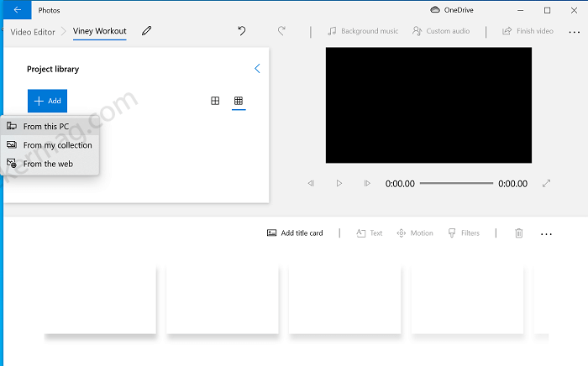This screenshot has width=588, height=366.
Task: Undo the last action
Action: (x=242, y=31)
